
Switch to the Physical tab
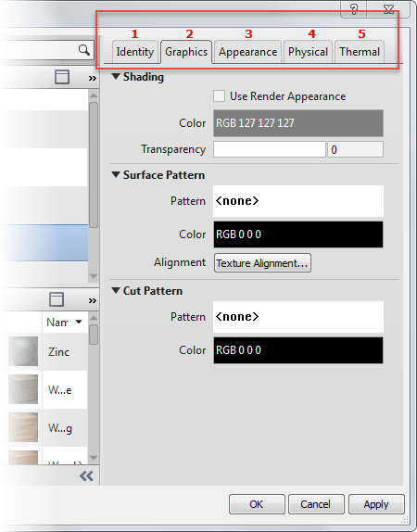[308, 52]
